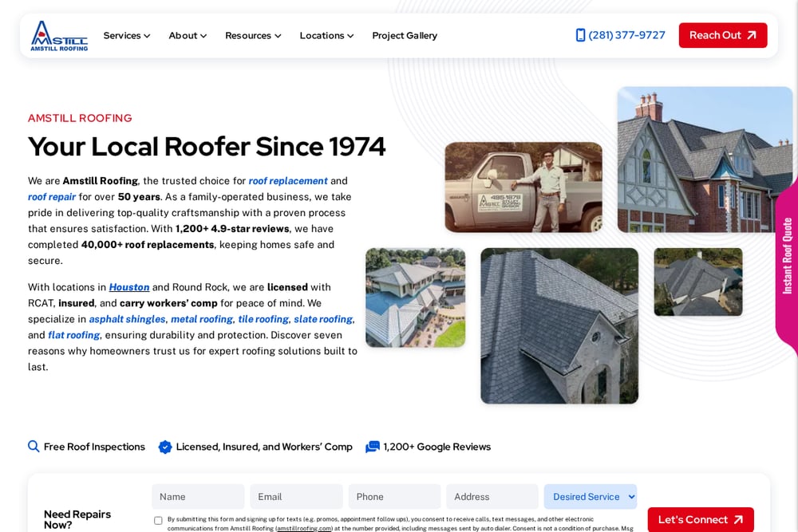Click the Phone input field
Viewport: 798px width, 532px height.
[x=394, y=496]
